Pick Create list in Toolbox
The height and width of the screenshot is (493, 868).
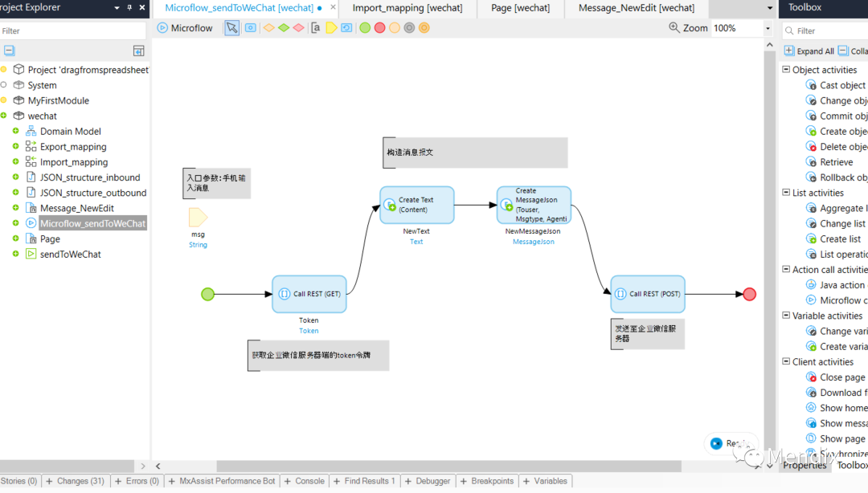point(833,239)
